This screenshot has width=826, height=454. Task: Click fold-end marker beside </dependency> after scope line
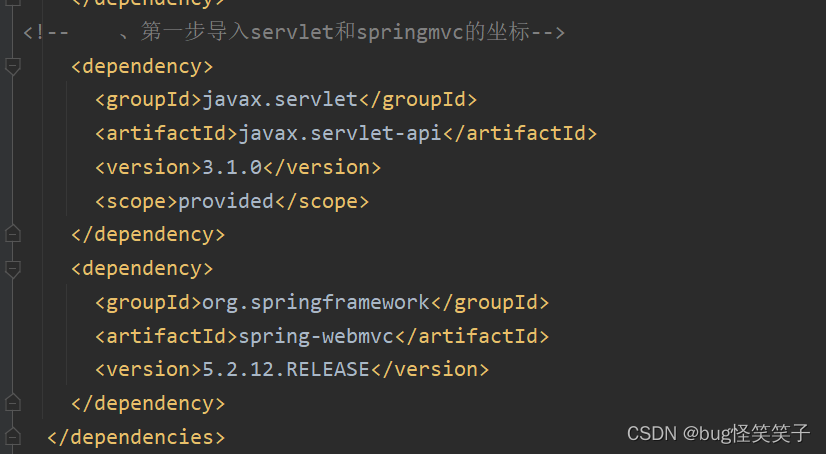13,234
